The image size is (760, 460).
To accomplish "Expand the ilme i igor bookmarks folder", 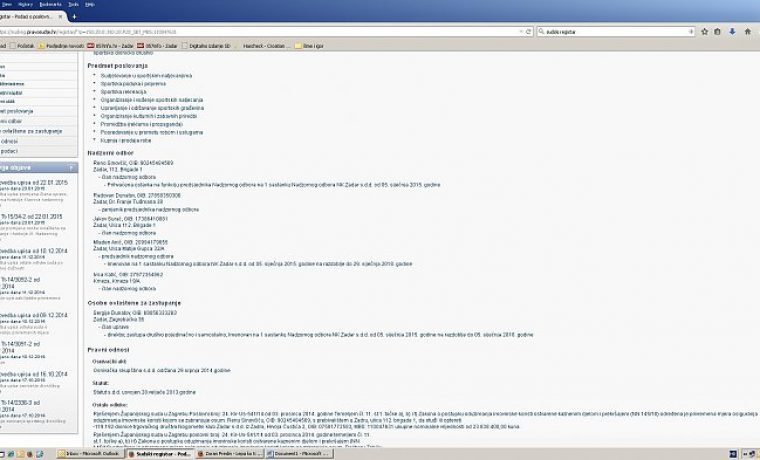I will point(309,46).
